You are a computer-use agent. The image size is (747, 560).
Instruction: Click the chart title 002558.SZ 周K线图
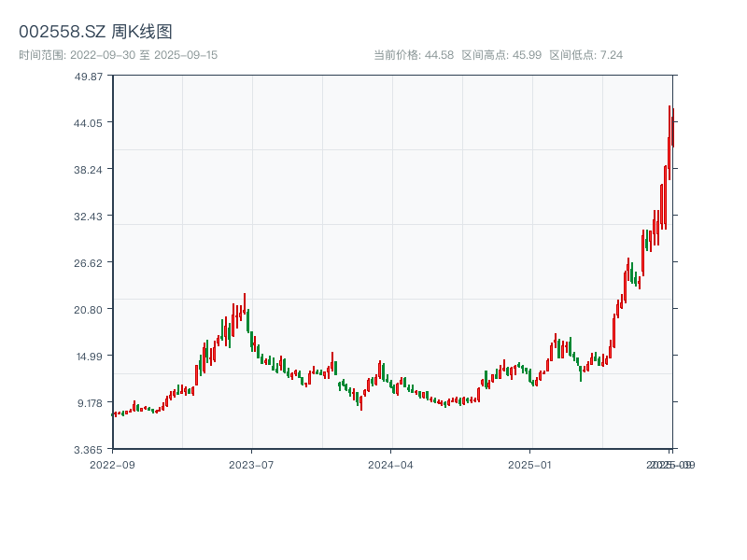point(95,32)
